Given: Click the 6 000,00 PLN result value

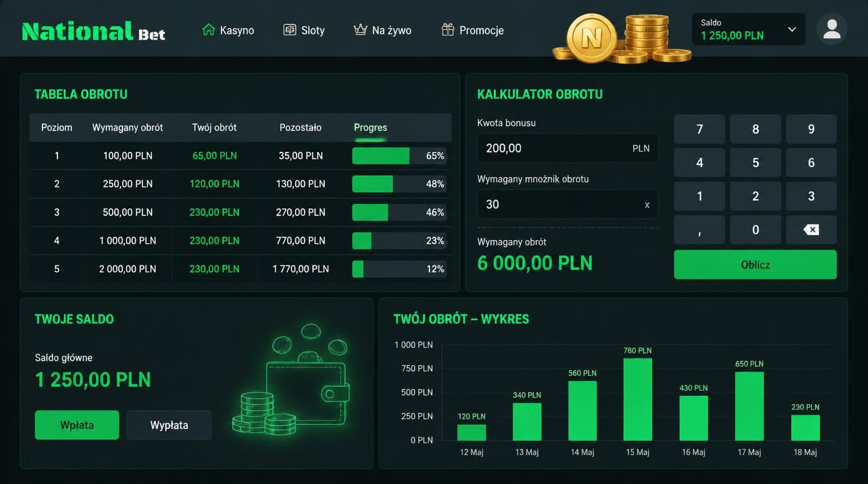Looking at the screenshot, I should [535, 263].
